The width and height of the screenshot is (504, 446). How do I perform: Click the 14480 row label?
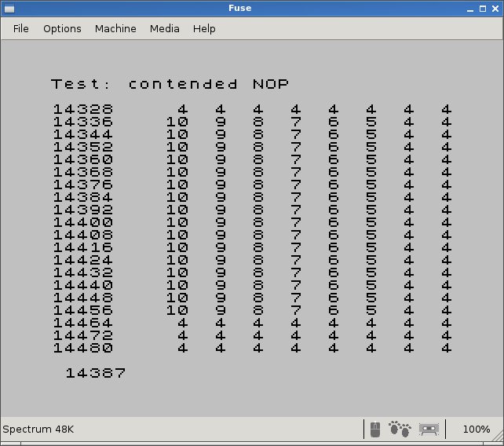tap(82, 348)
